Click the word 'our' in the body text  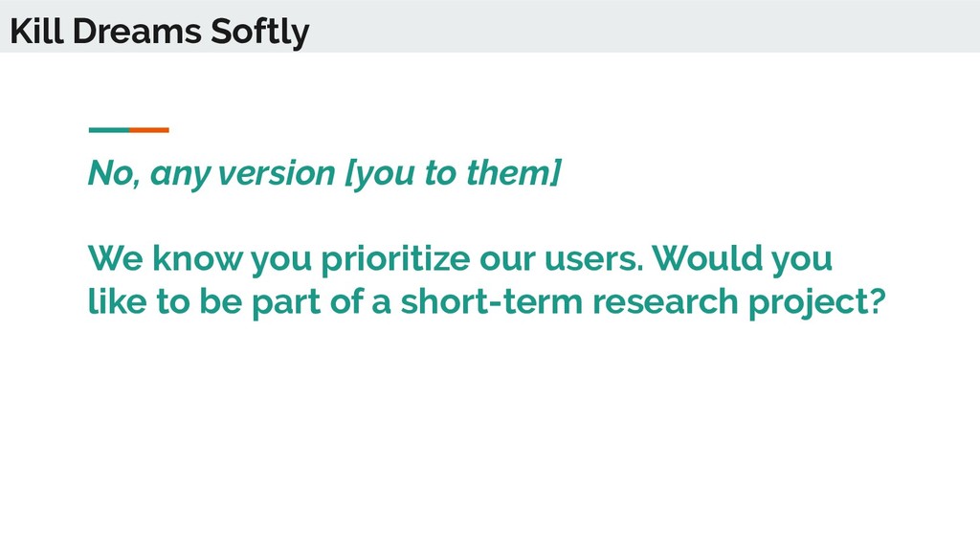pos(507,260)
